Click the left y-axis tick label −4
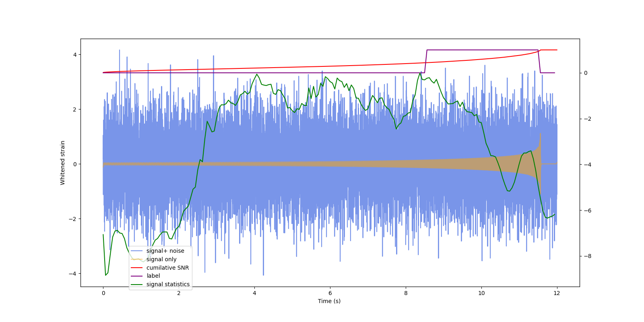Image resolution: width=644 pixels, height=322 pixels. point(74,274)
